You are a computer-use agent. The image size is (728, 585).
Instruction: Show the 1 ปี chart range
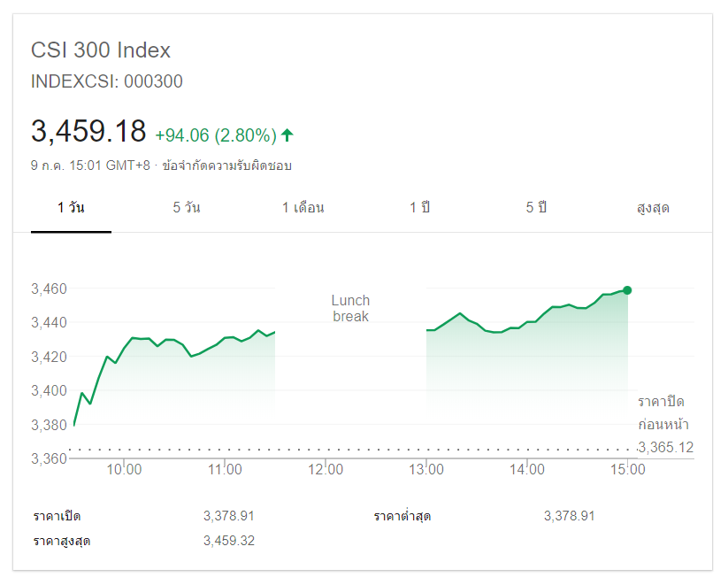tap(419, 208)
